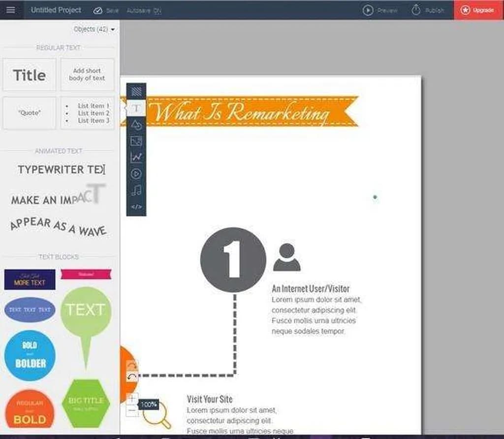This screenshot has height=439, width=504.
Task: Open the Video tool with play icon
Action: point(136,174)
